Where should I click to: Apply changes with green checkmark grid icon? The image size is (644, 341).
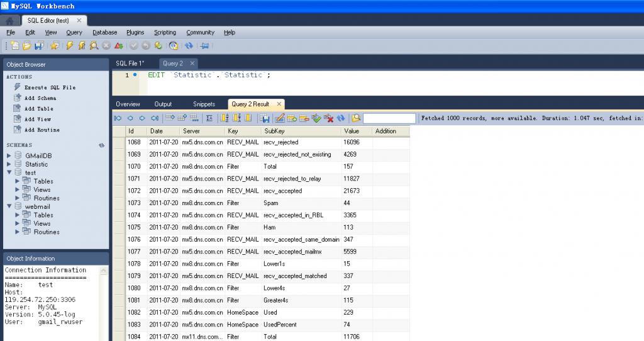(x=316, y=118)
